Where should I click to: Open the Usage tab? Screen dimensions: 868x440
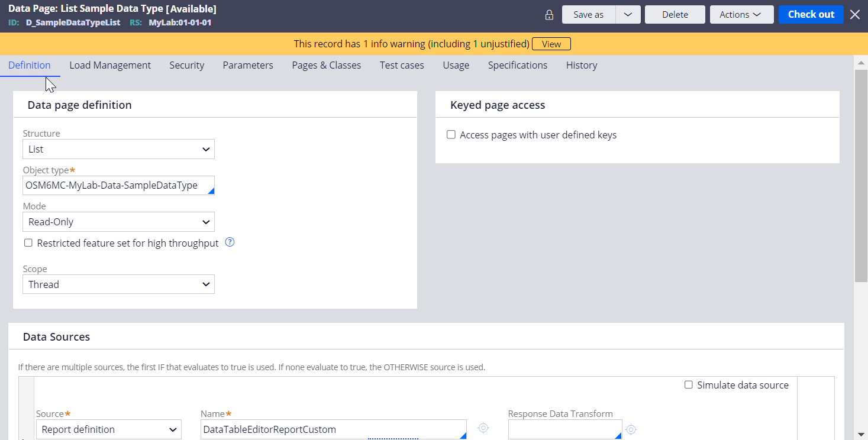[456, 65]
